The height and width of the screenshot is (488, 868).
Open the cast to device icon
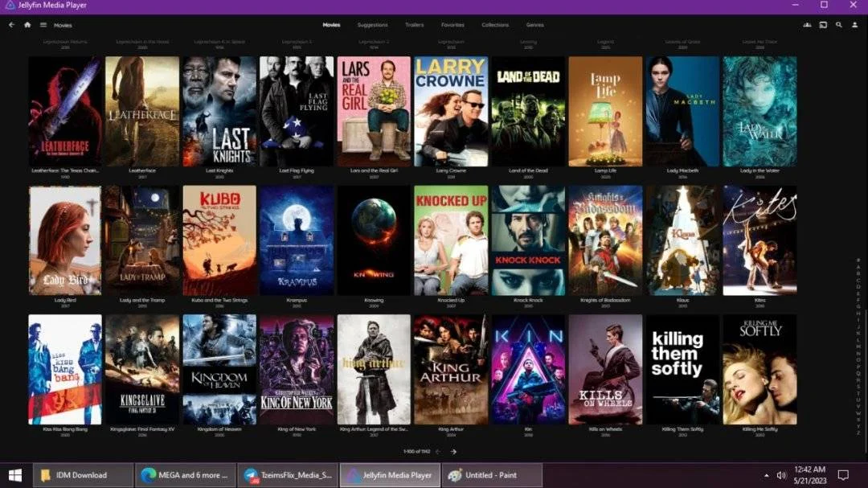click(x=823, y=25)
